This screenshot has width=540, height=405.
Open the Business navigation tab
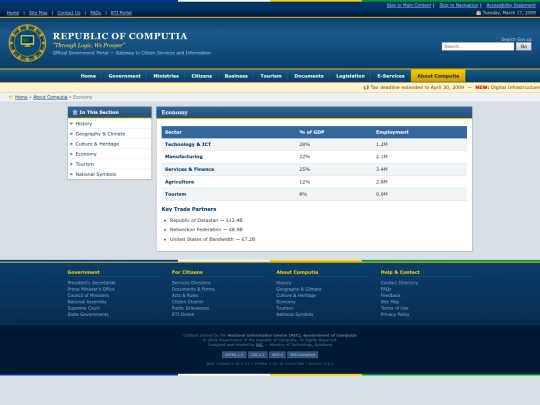click(x=236, y=76)
